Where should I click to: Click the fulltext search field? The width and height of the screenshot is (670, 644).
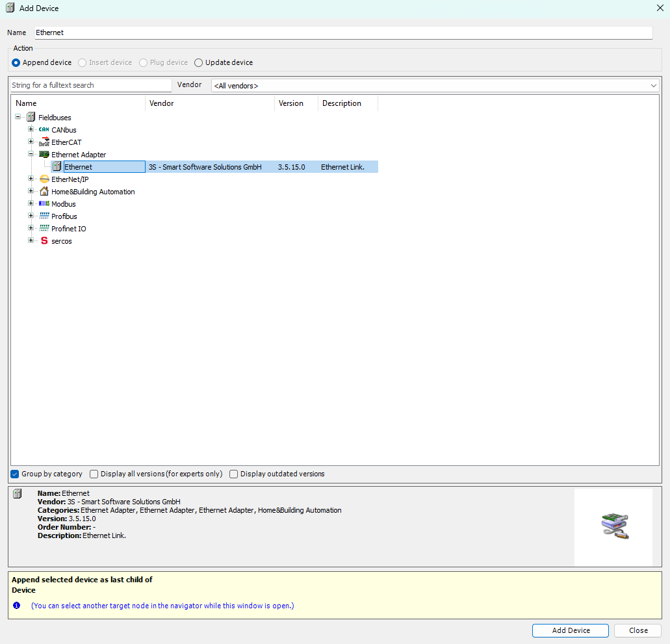click(90, 84)
